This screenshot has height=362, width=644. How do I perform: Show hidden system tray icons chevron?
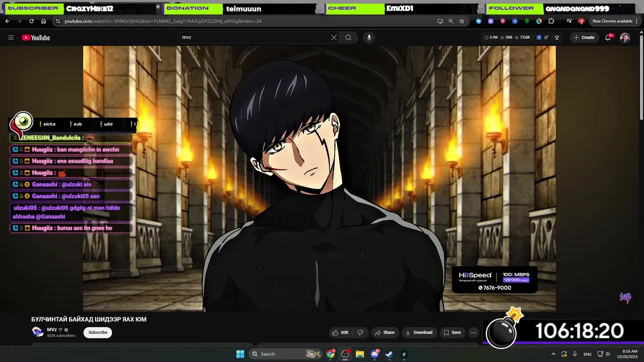553,354
